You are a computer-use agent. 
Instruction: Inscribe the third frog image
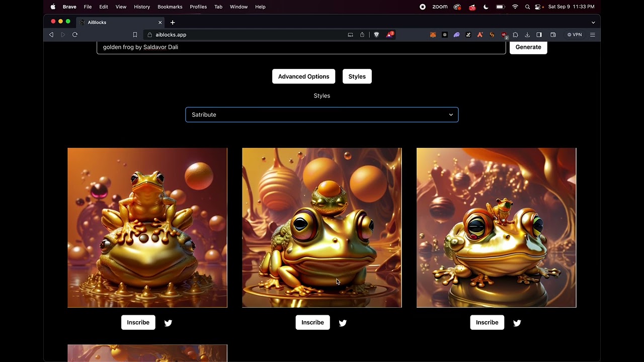[x=487, y=322]
